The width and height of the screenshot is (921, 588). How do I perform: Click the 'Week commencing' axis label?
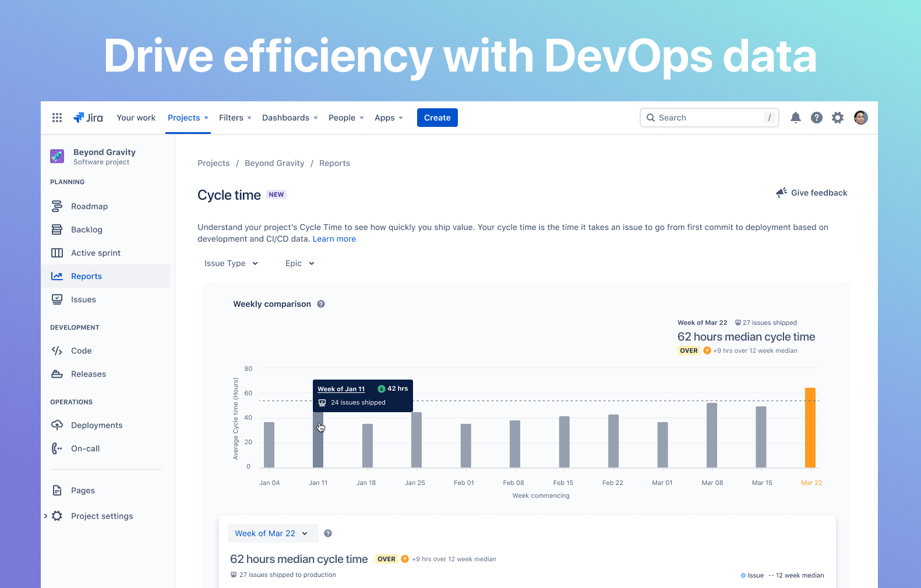point(541,495)
